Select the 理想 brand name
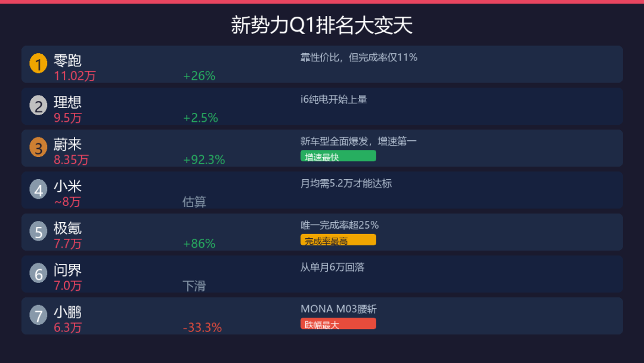 coord(67,102)
